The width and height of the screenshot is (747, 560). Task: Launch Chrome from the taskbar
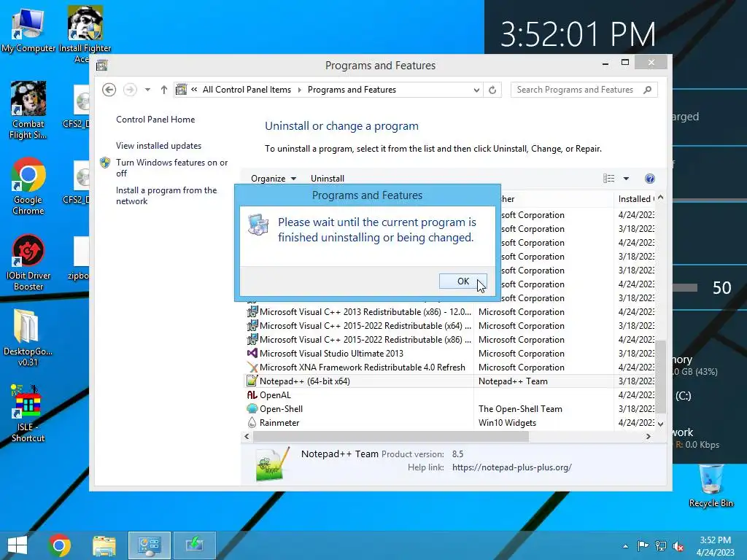pyautogui.click(x=60, y=545)
